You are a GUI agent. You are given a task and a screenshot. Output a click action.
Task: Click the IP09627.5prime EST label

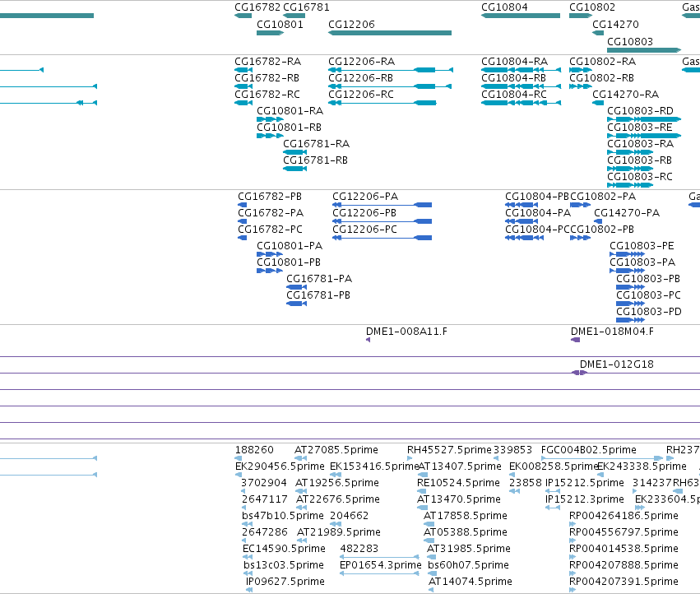285,582
